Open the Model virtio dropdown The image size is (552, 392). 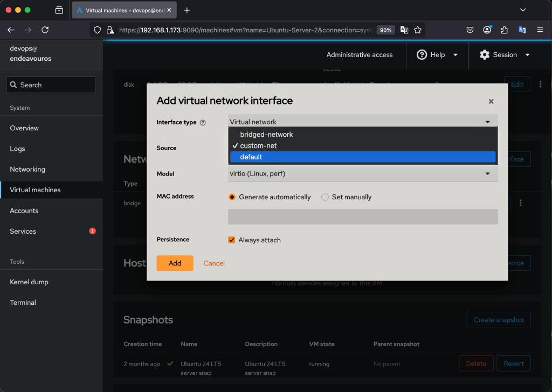[x=362, y=174]
